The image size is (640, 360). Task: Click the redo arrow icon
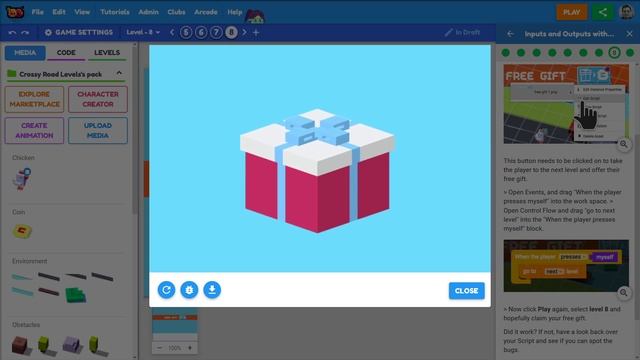pyautogui.click(x=25, y=32)
